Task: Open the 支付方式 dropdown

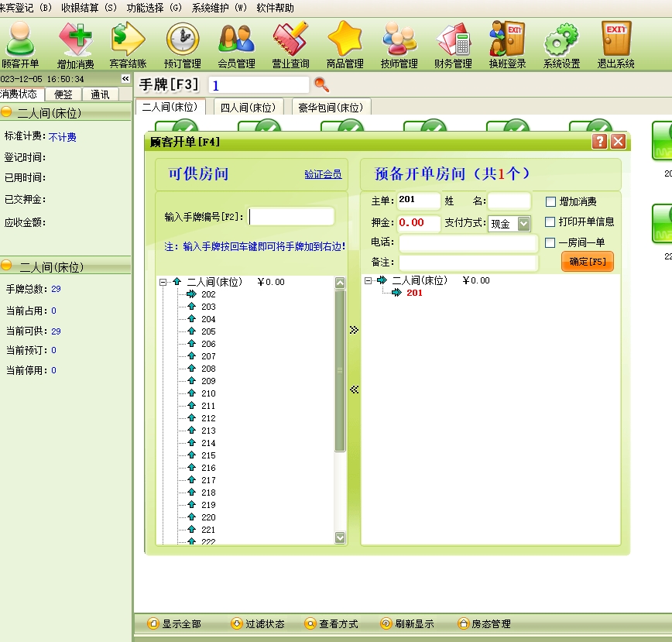Action: pyautogui.click(x=523, y=224)
